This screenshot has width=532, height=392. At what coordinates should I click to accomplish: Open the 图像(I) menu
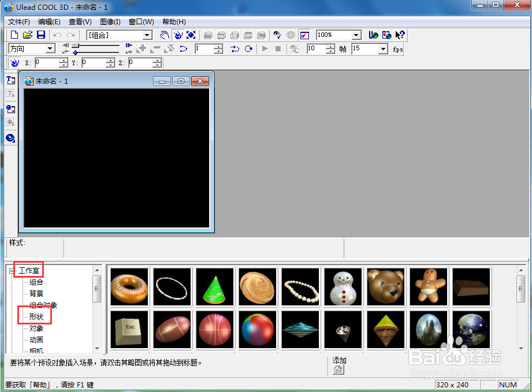110,22
